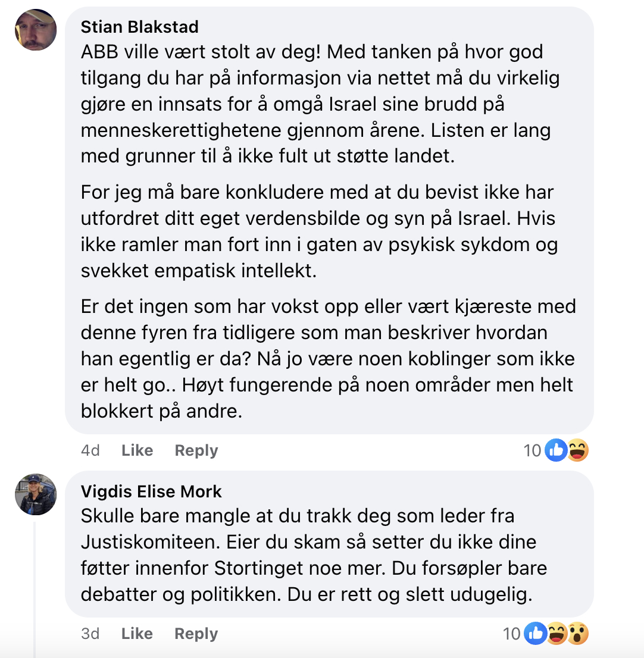The image size is (644, 658).
Task: Open the 4d timestamp on Stian's comment
Action: (90, 451)
